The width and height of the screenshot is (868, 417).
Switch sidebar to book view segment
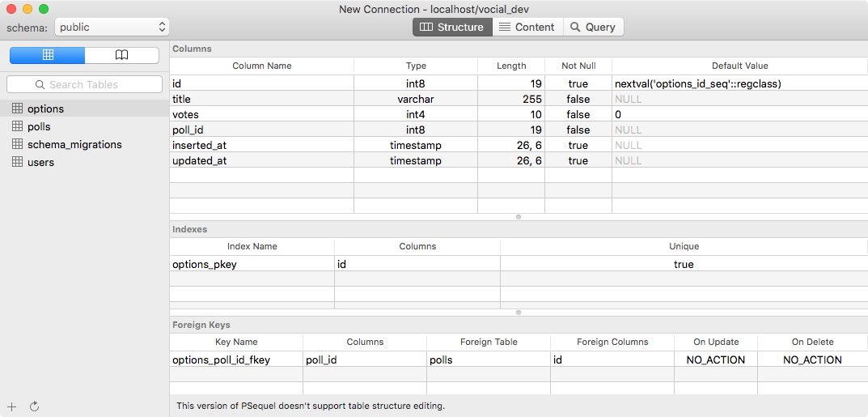coord(121,55)
